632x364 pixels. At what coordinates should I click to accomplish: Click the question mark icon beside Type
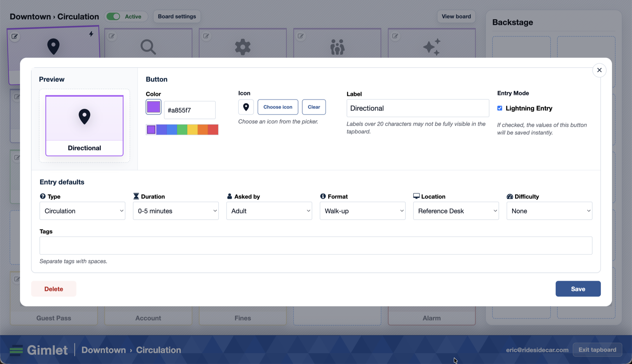pos(43,196)
